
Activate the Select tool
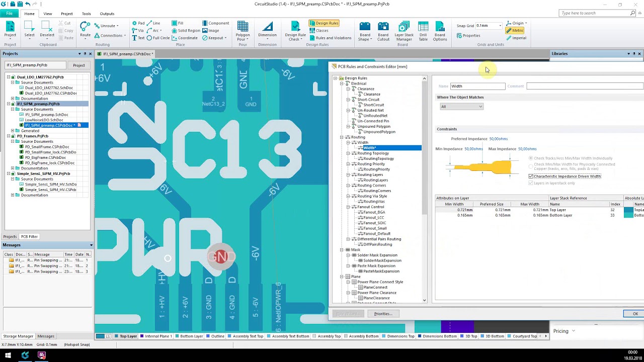click(x=30, y=29)
